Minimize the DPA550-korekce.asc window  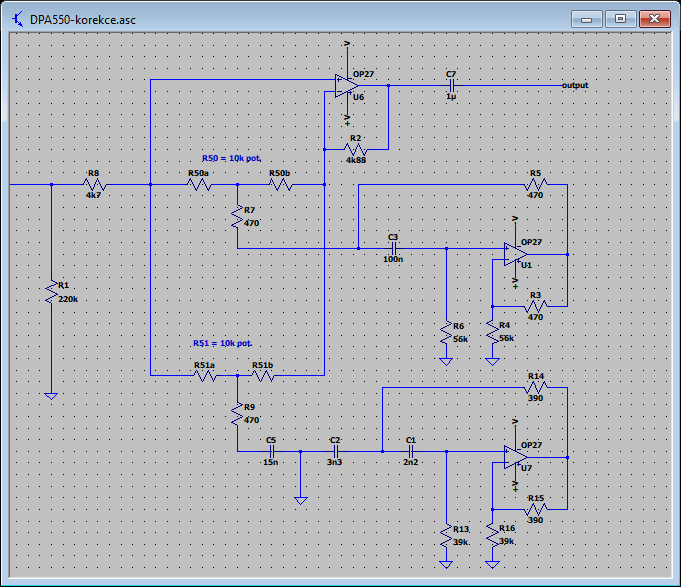click(587, 19)
